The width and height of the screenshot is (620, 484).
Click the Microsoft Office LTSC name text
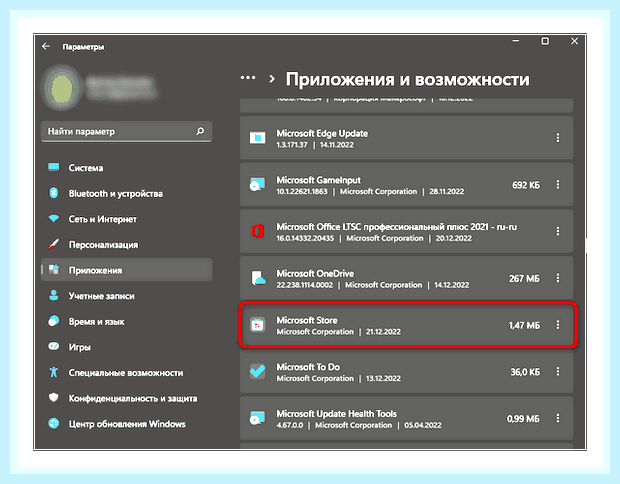(397, 227)
